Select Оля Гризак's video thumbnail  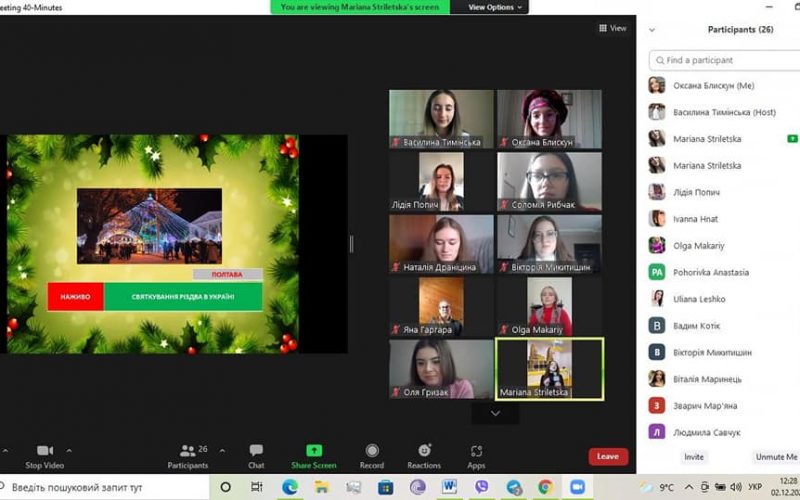pyautogui.click(x=441, y=369)
